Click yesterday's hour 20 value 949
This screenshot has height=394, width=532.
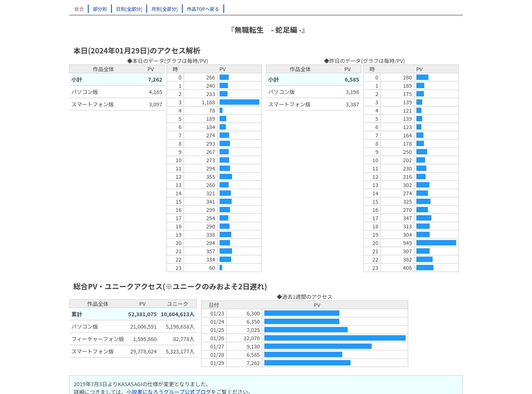coord(407,243)
